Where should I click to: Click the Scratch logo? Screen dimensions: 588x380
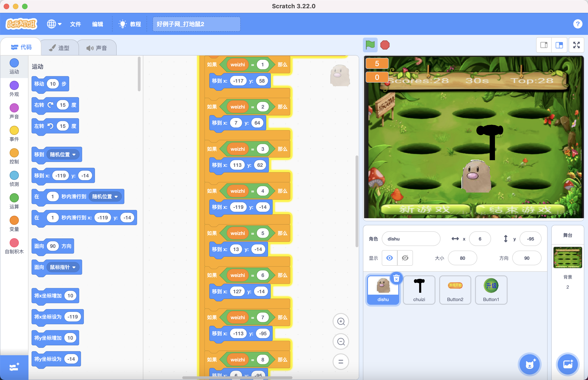point(22,24)
